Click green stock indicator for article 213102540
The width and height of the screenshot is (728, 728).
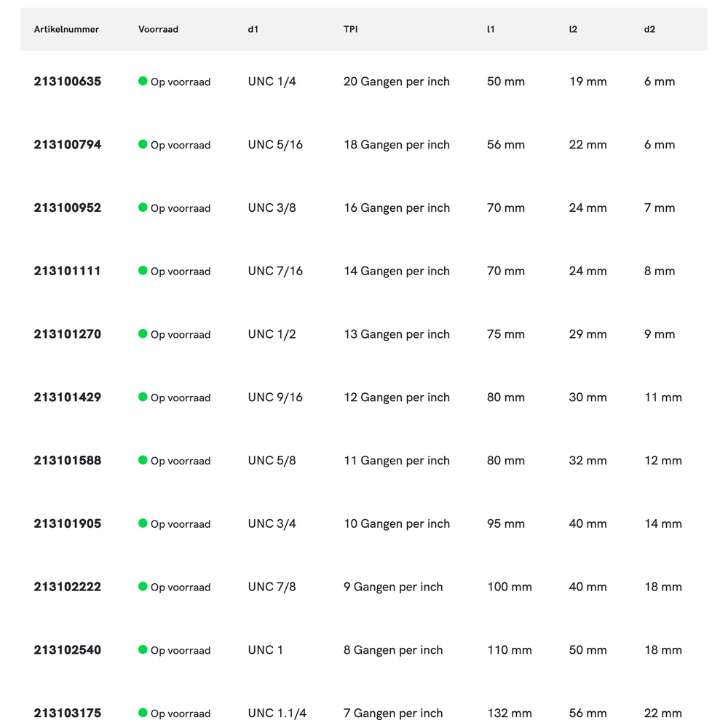click(143, 649)
